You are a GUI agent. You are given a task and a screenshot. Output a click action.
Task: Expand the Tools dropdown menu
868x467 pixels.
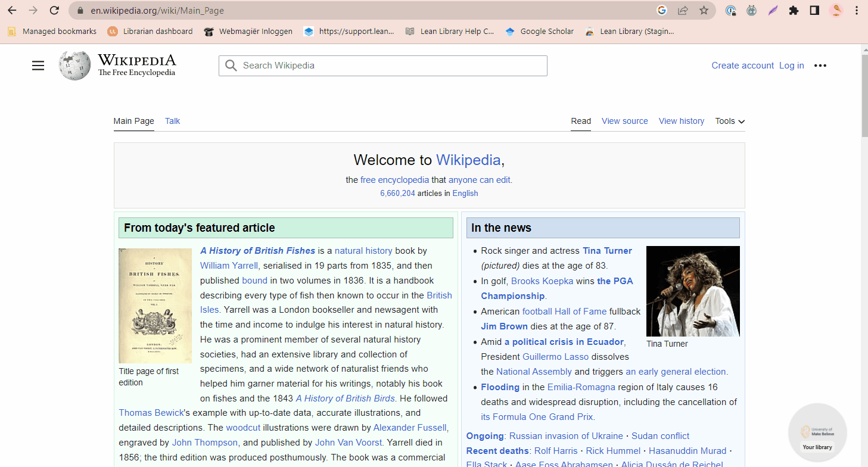coord(730,121)
